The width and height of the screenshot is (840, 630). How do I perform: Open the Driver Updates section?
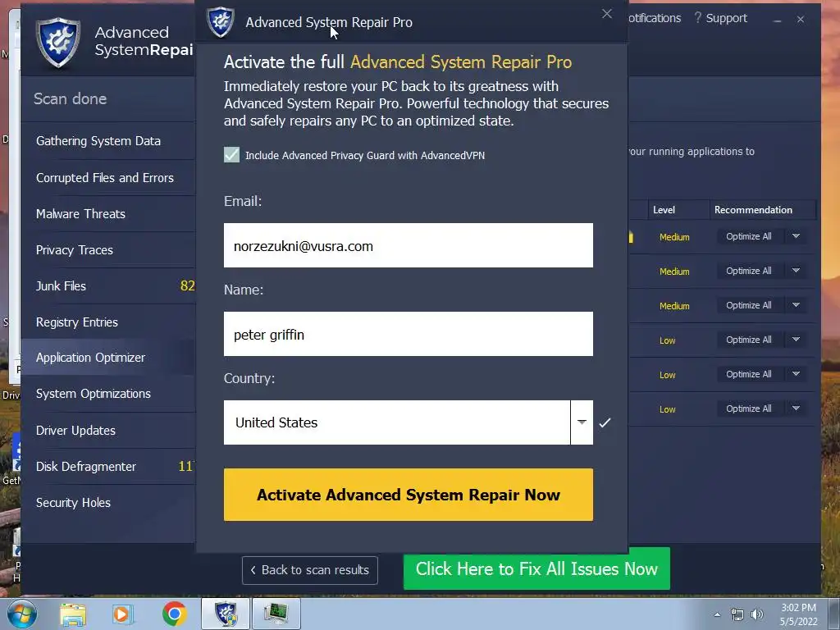[x=108, y=430]
